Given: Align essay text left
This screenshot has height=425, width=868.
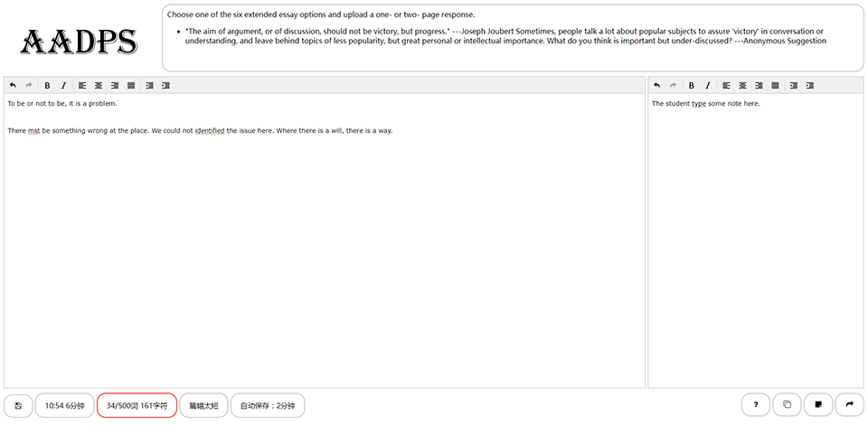Looking at the screenshot, I should (82, 86).
